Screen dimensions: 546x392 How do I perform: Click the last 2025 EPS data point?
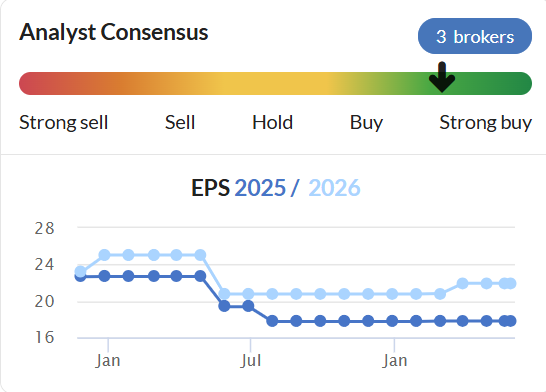pos(510,321)
